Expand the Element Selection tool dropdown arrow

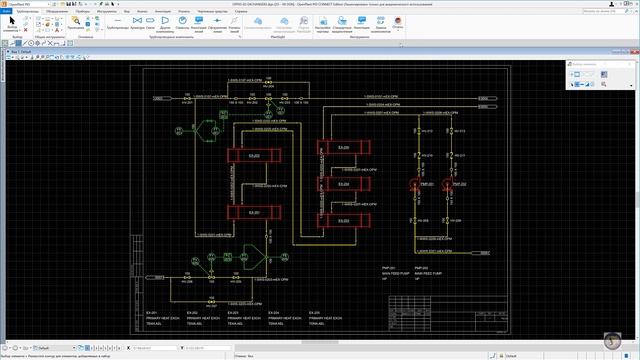click(19, 31)
